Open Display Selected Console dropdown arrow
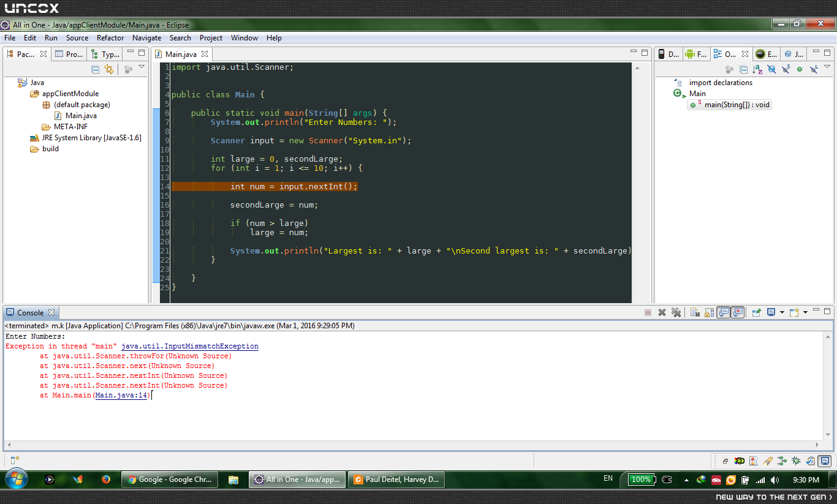The height and width of the screenshot is (504, 837). 782,312
